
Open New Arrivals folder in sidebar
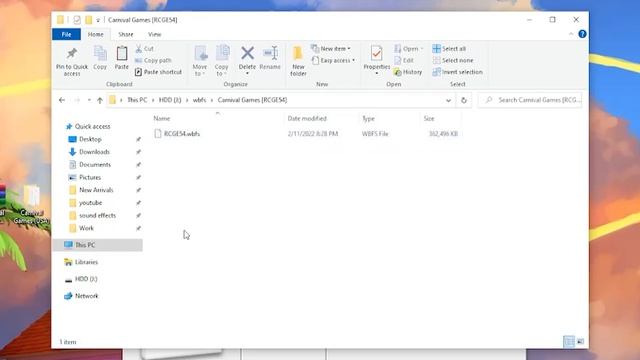click(96, 190)
